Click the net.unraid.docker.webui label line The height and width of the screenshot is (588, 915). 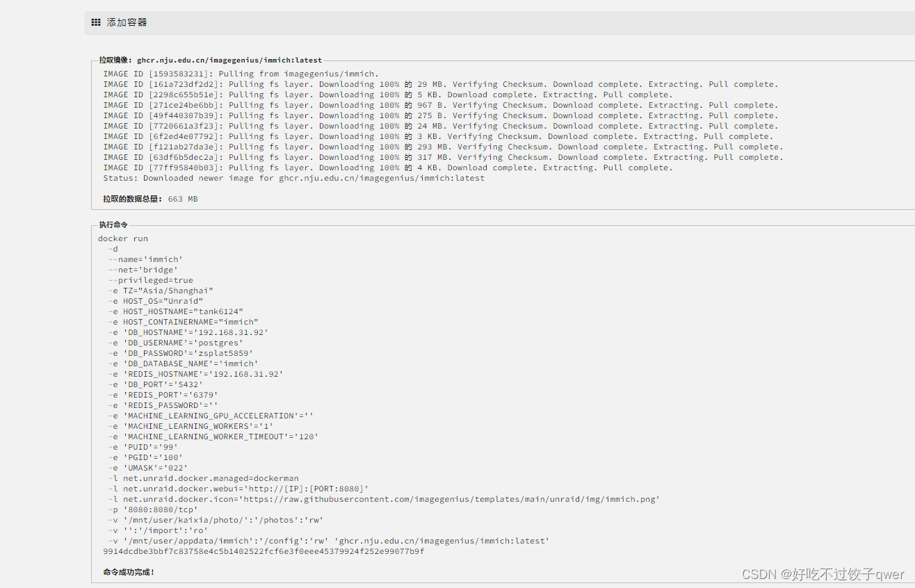point(238,489)
